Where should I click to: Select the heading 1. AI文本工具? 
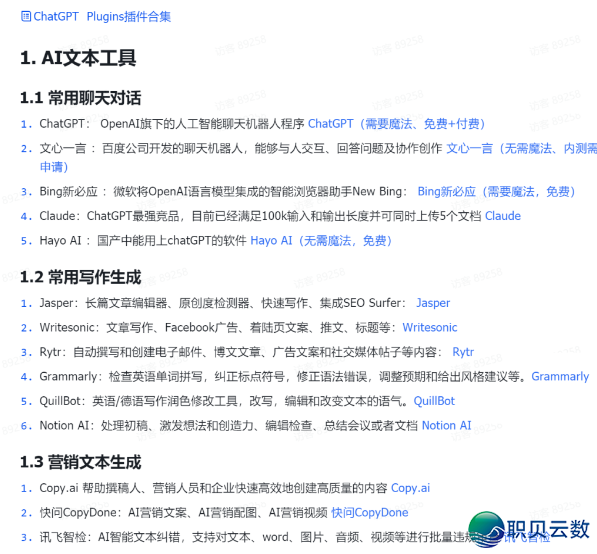click(78, 58)
